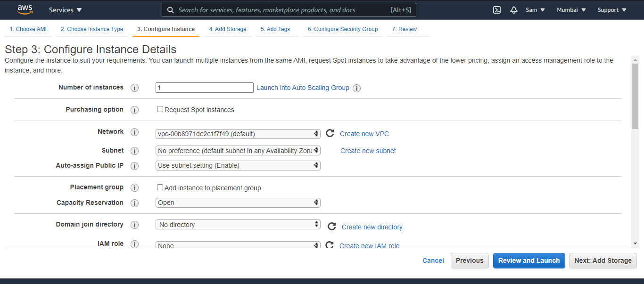Open the Create new VPC link
The height and width of the screenshot is (284, 644).
click(x=364, y=134)
